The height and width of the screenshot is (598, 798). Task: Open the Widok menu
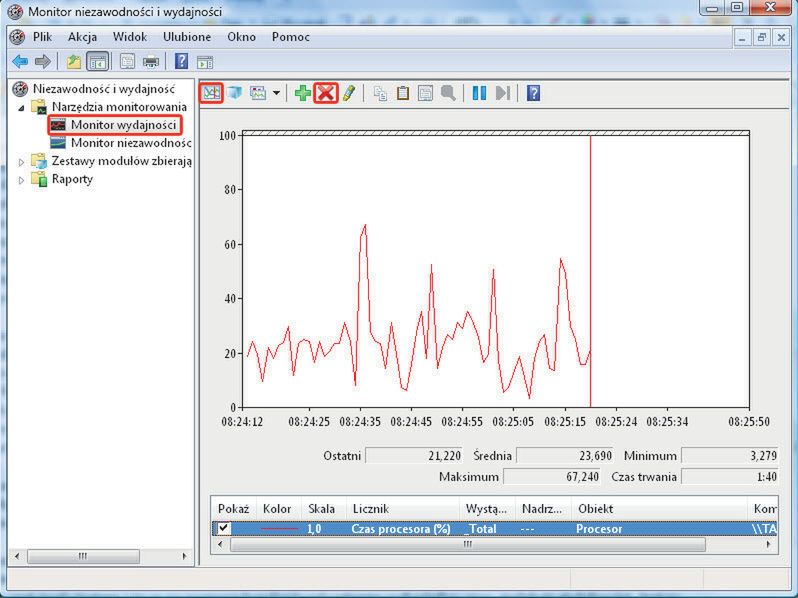129,37
